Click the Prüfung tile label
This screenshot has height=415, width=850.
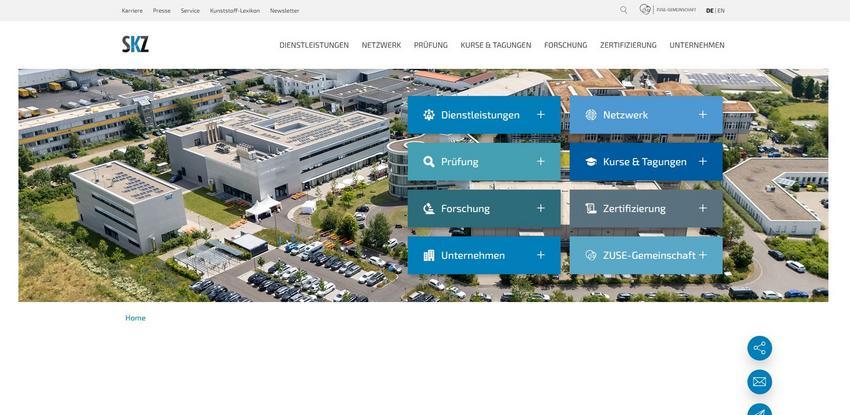(x=460, y=161)
